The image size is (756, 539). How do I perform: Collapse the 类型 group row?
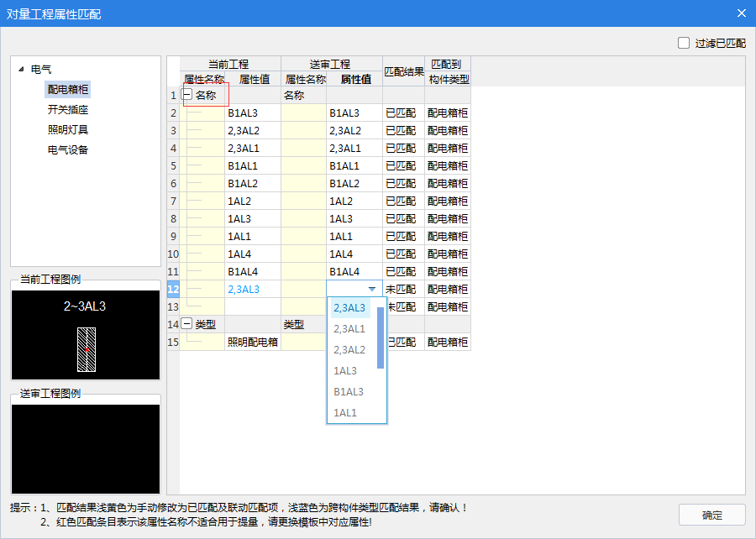pyautogui.click(x=187, y=324)
